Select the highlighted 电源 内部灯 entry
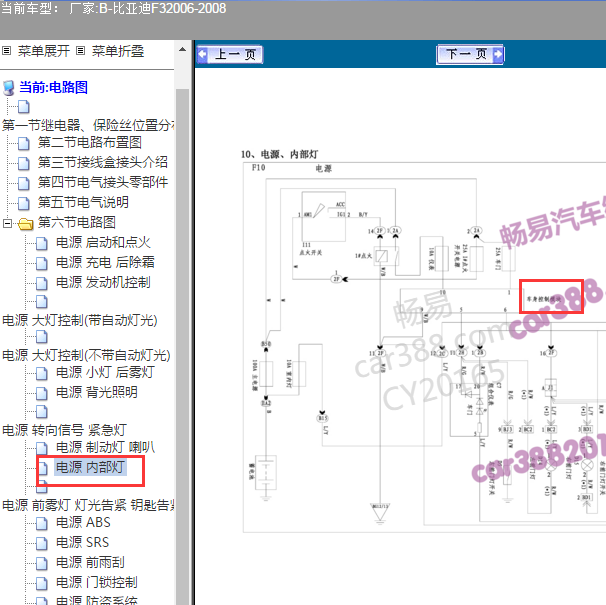Viewport: 606px width, 605px height. [90, 467]
